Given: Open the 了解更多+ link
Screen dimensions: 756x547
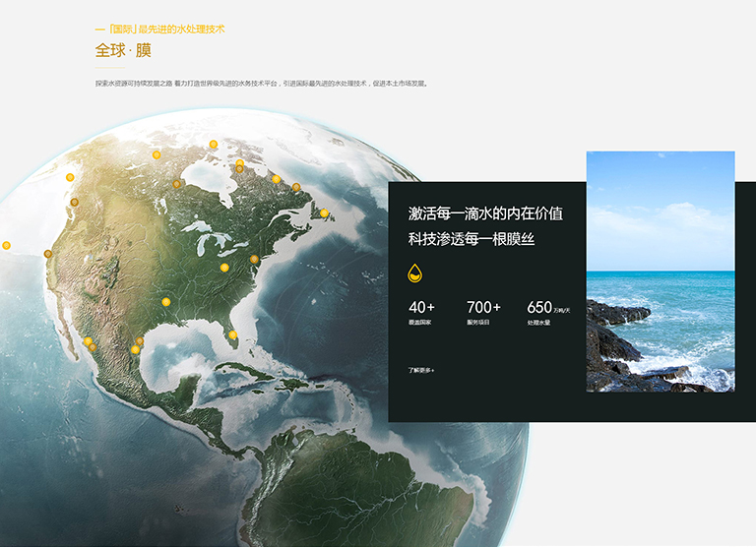Looking at the screenshot, I should 421,371.
